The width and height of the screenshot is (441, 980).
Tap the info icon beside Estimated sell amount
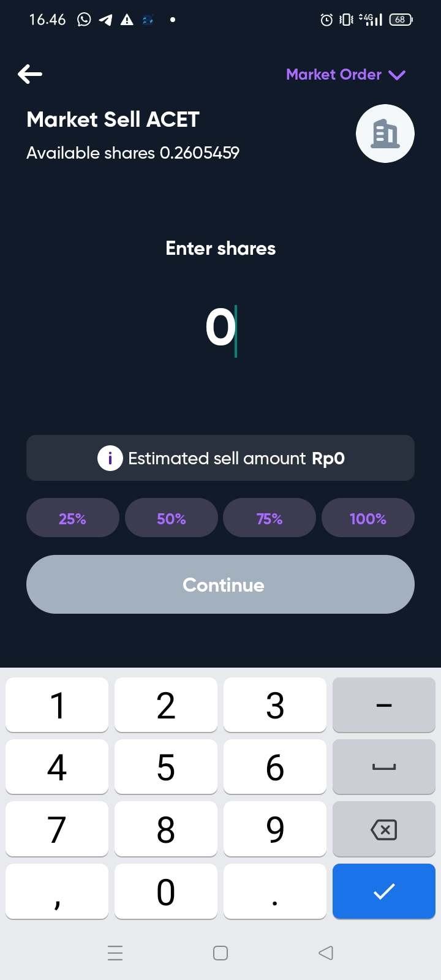click(x=110, y=458)
